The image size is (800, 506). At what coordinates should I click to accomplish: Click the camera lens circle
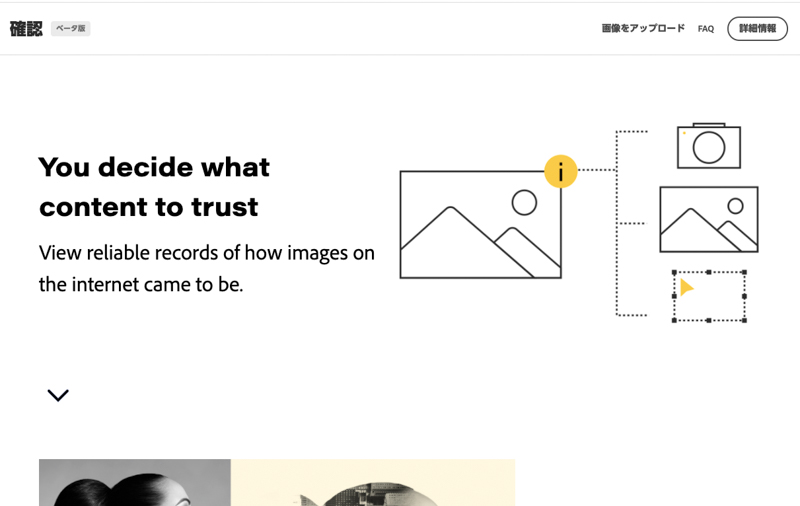click(x=708, y=148)
